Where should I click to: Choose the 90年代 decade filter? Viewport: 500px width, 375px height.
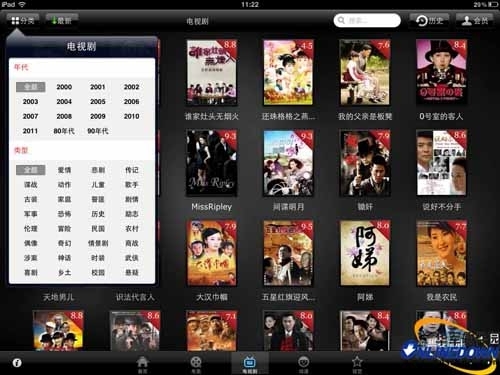98,131
